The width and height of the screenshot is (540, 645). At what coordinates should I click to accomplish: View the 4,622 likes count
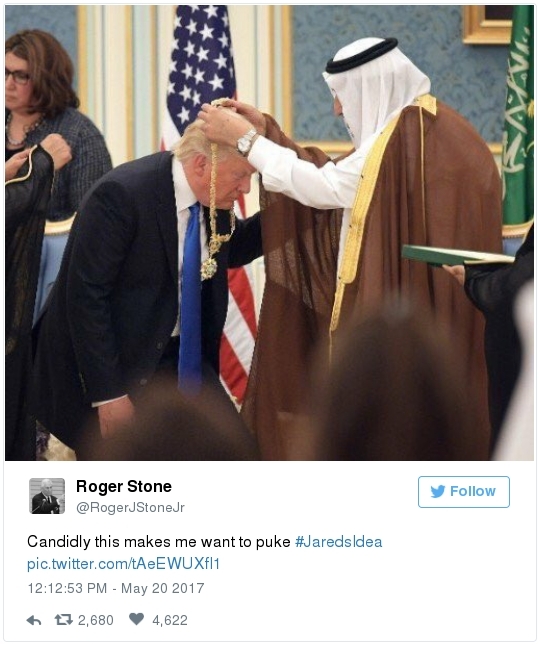170,620
